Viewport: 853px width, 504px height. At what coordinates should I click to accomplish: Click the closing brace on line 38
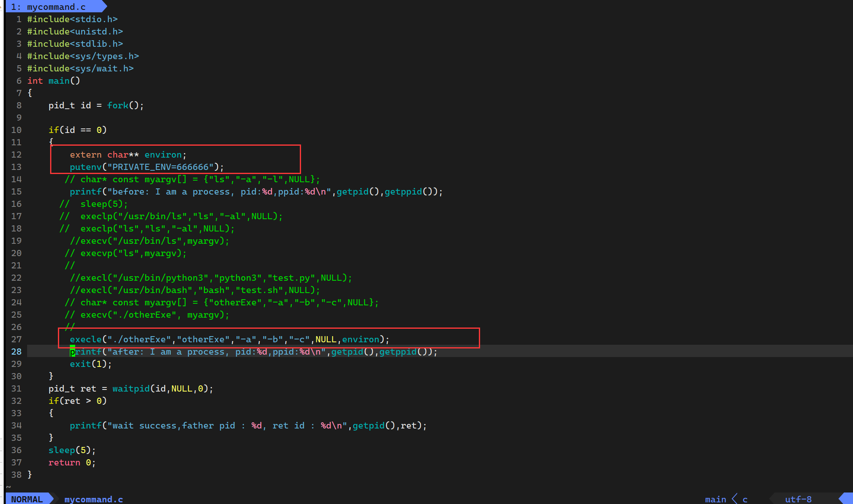pos(30,475)
